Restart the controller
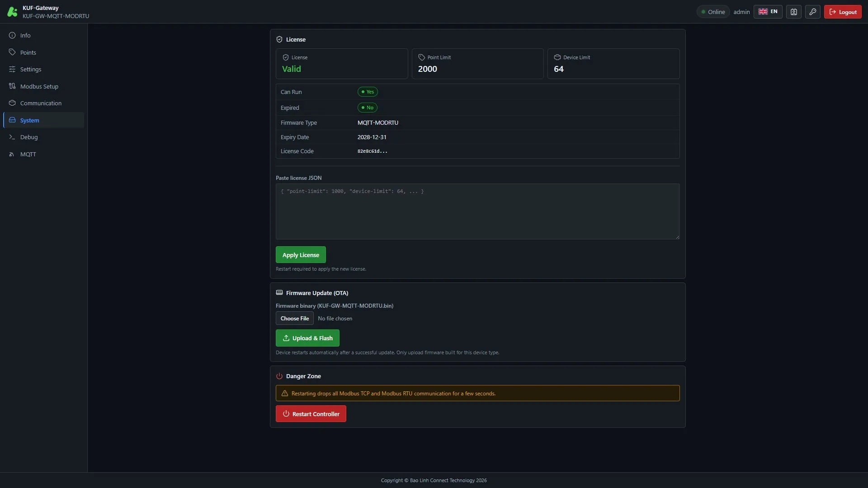868x488 pixels. (311, 414)
